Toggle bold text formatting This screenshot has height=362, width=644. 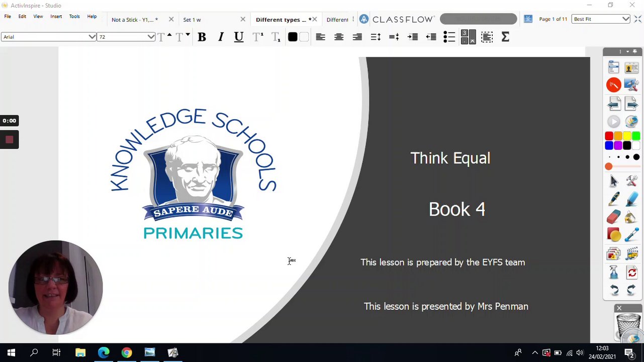[202, 37]
